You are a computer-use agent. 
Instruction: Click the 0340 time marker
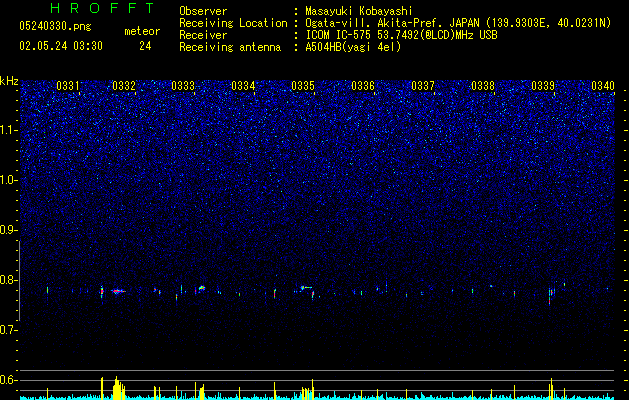click(x=603, y=85)
